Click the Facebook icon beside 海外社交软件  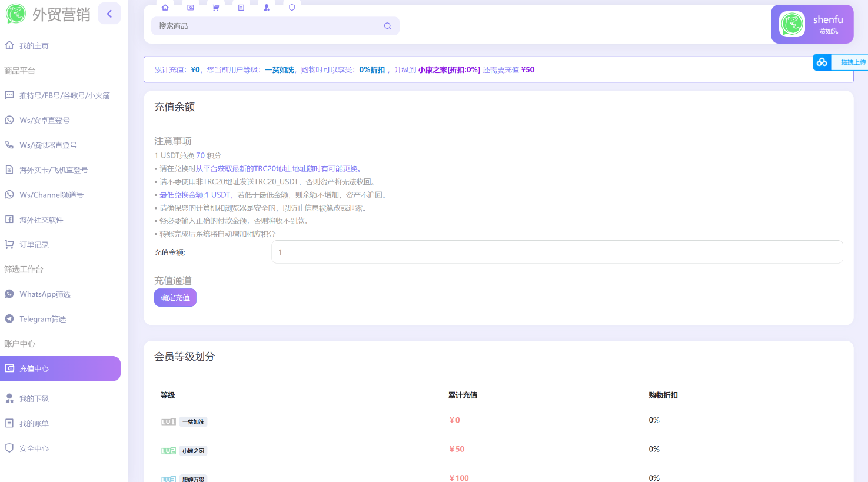click(x=9, y=219)
